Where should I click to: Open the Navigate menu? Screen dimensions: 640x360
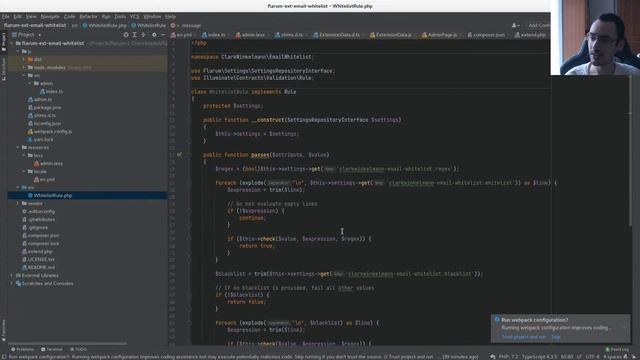pos(50,17)
